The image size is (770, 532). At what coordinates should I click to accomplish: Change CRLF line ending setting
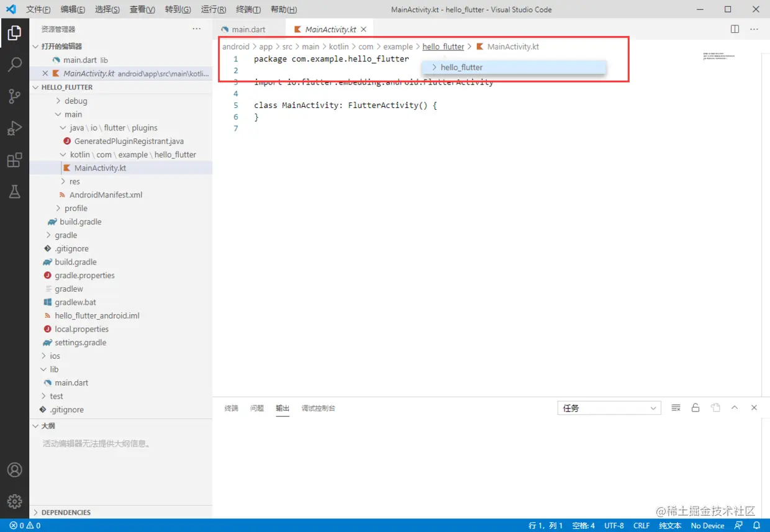pyautogui.click(x=641, y=525)
